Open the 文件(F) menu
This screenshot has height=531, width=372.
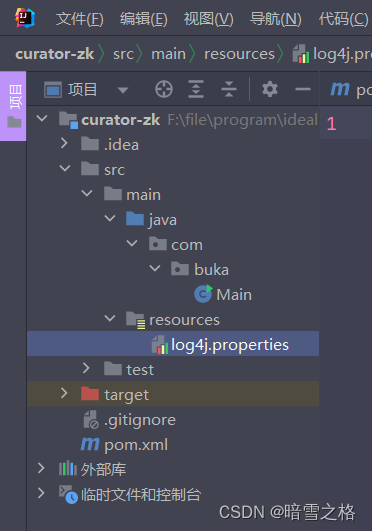[80, 19]
